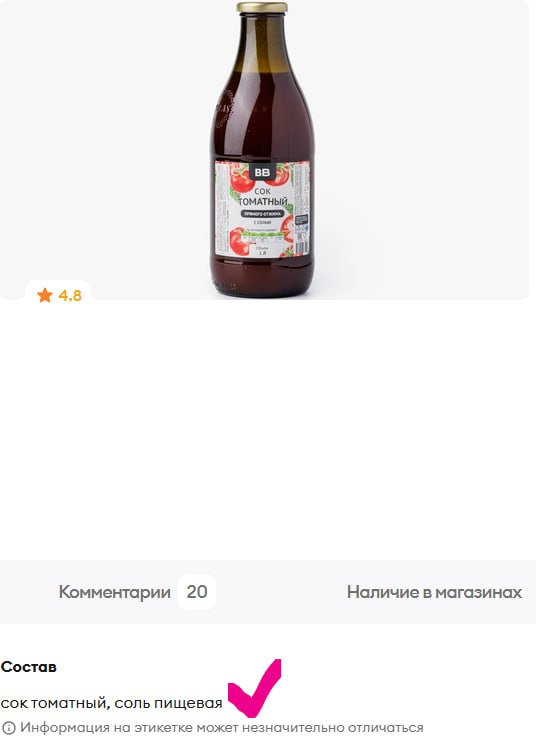Click the pink checkmark mark
This screenshot has width=536, height=742.
[x=255, y=687]
